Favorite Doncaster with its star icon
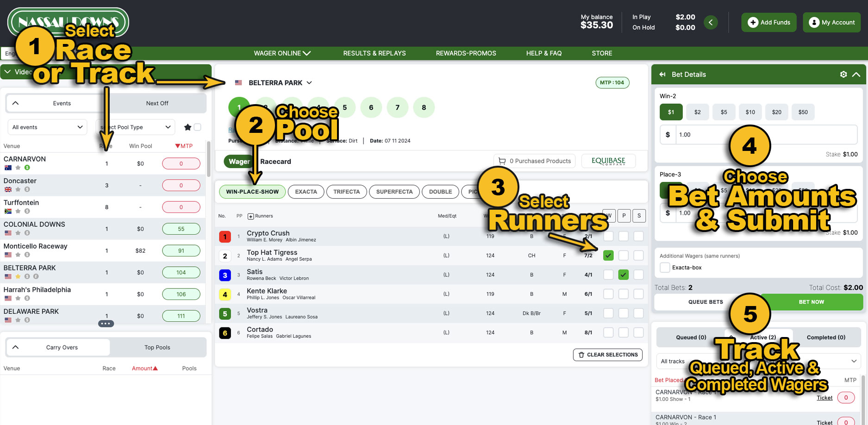 tap(18, 189)
